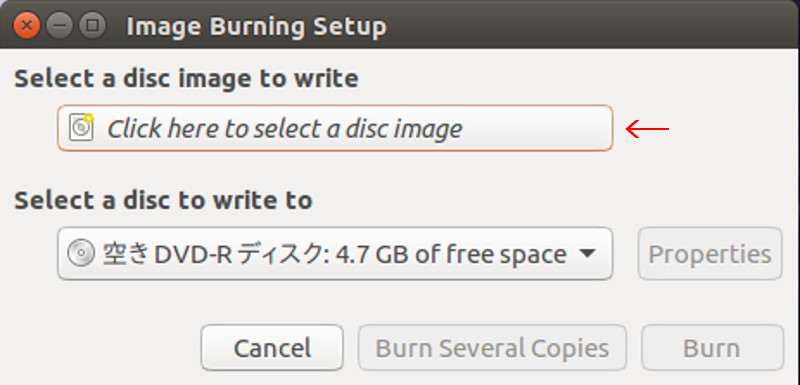The image size is (800, 385).
Task: Choose a disc image via 'Click here to select'
Action: pos(335,128)
